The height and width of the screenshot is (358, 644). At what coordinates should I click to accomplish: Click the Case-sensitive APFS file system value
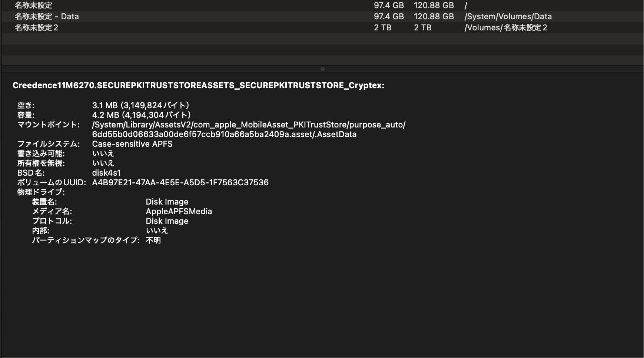(132, 144)
